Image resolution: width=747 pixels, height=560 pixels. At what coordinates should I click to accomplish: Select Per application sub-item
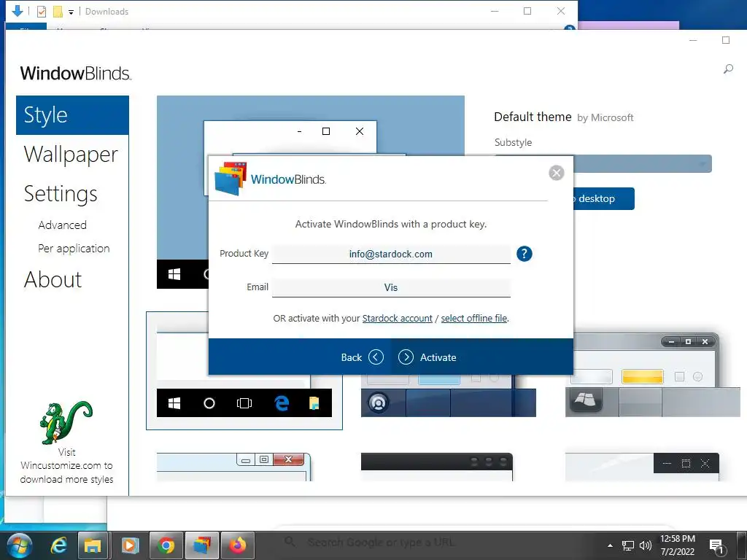pos(74,248)
